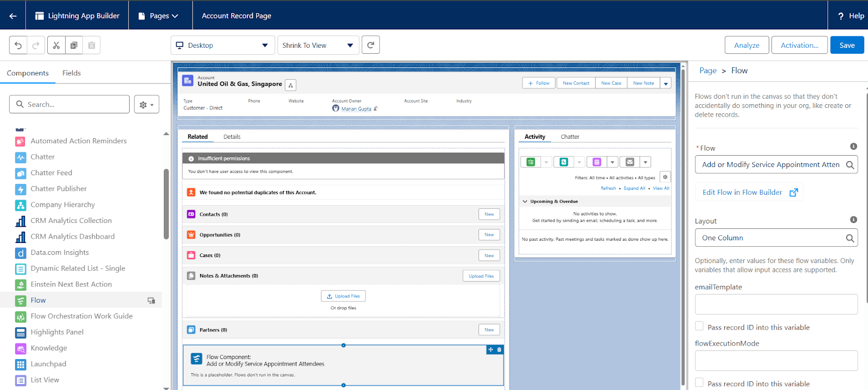
Task: Expand more actions arrow beside New Note
Action: (666, 84)
